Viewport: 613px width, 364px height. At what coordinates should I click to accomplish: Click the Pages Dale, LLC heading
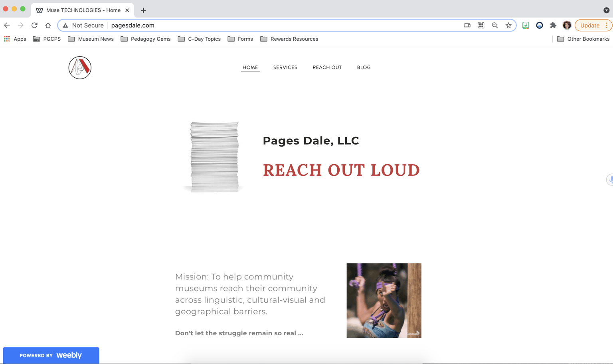tap(311, 141)
